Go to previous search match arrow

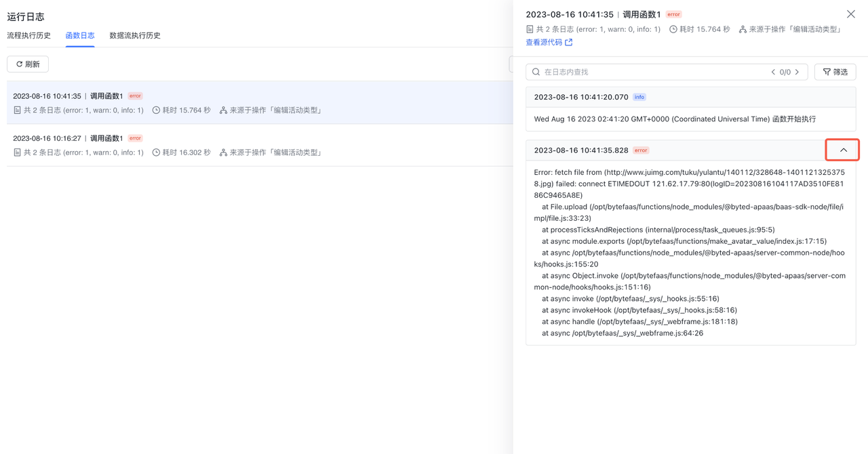point(773,72)
